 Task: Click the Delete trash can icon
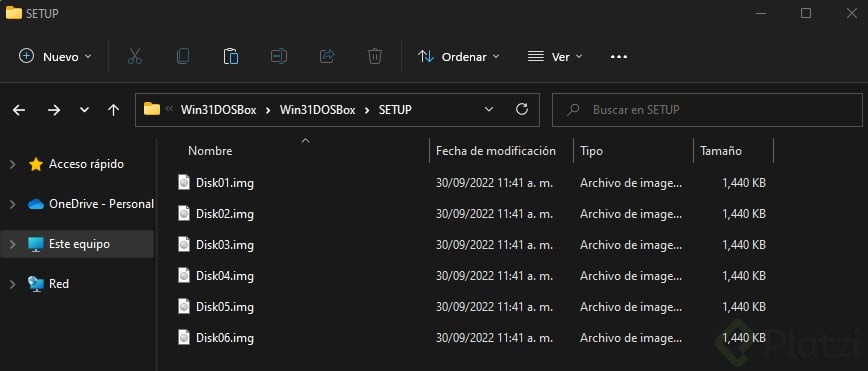pyautogui.click(x=375, y=56)
